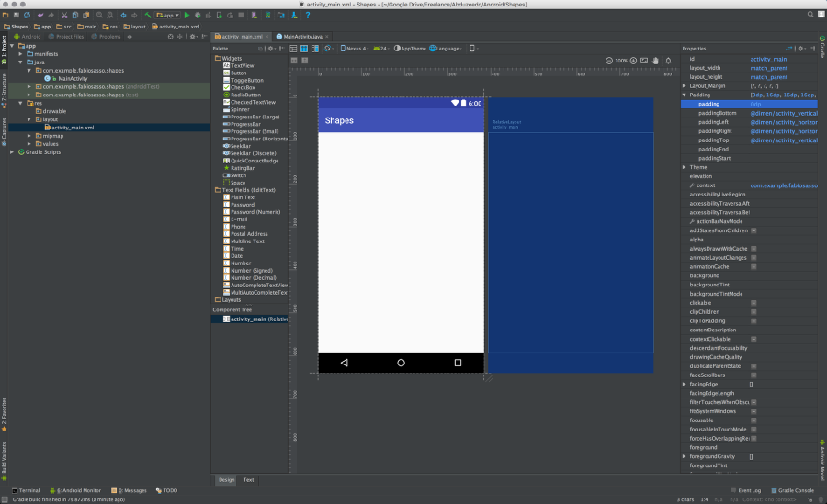Zoom in the design surface
Screen dimensions: 827x504
click(633, 61)
